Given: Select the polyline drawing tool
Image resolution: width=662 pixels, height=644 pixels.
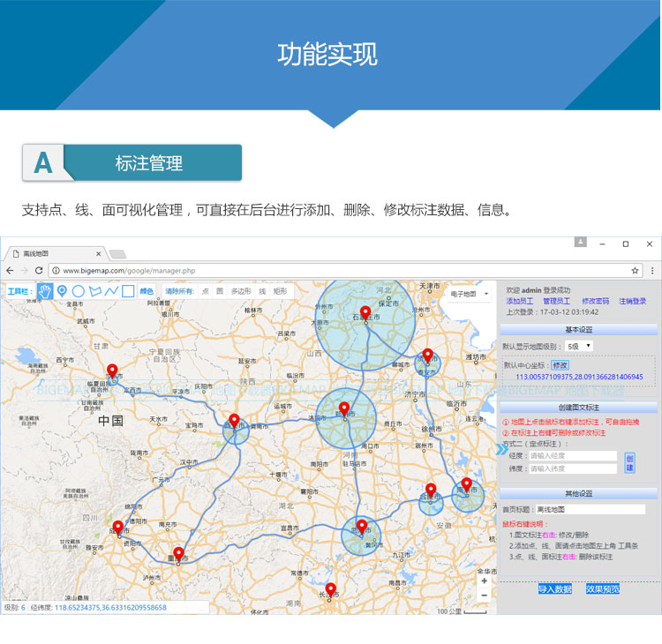Looking at the screenshot, I should tap(111, 291).
